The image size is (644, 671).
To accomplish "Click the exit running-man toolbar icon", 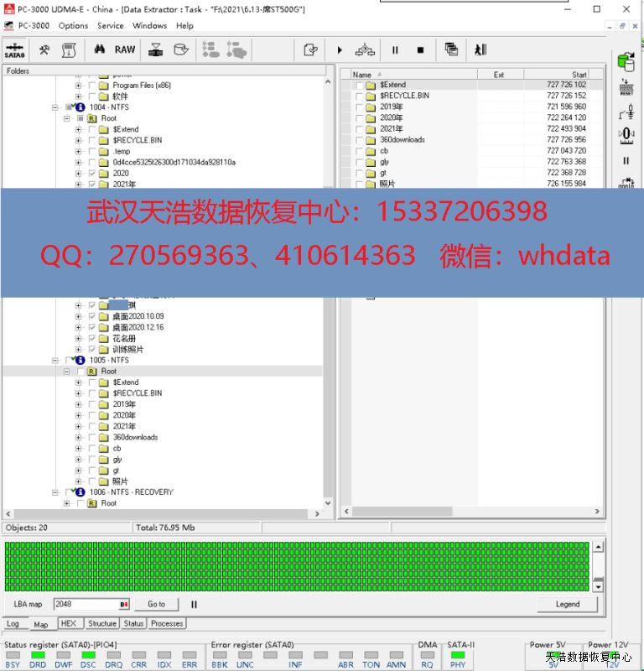I will [480, 50].
